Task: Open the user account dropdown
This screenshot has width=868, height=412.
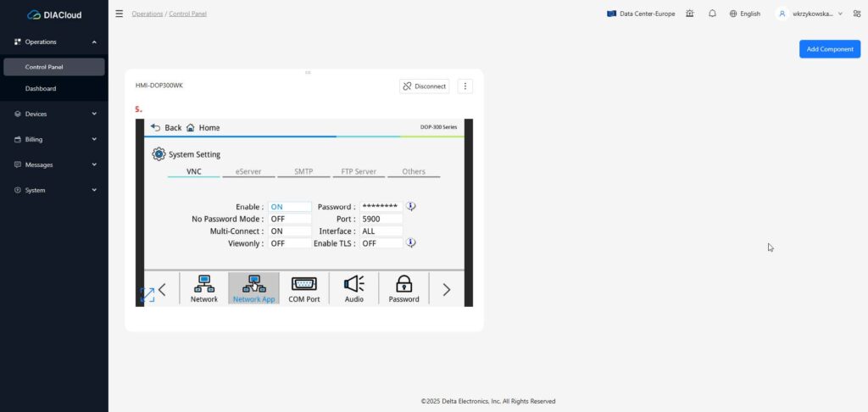Action: [810, 14]
